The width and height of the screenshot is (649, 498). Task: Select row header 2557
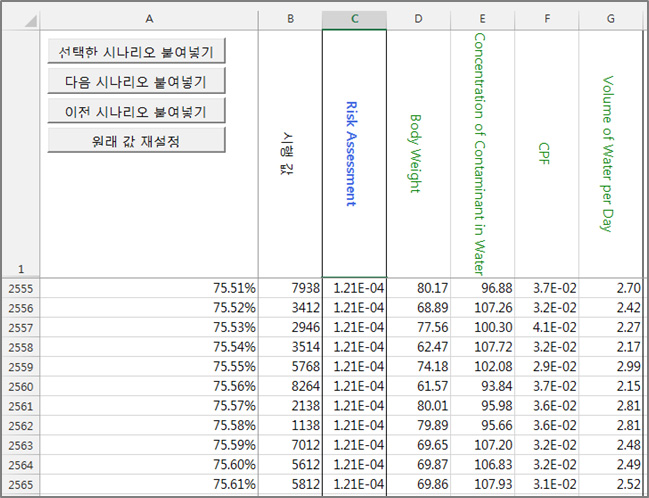coord(21,327)
